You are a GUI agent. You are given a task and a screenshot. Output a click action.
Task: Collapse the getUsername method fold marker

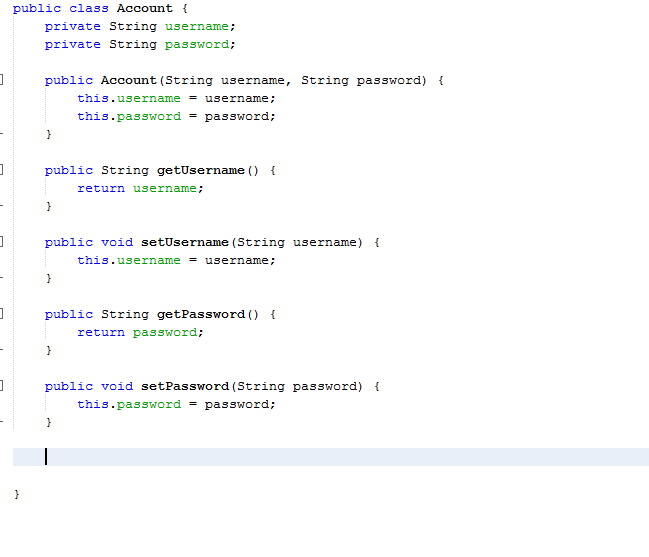coord(1,170)
